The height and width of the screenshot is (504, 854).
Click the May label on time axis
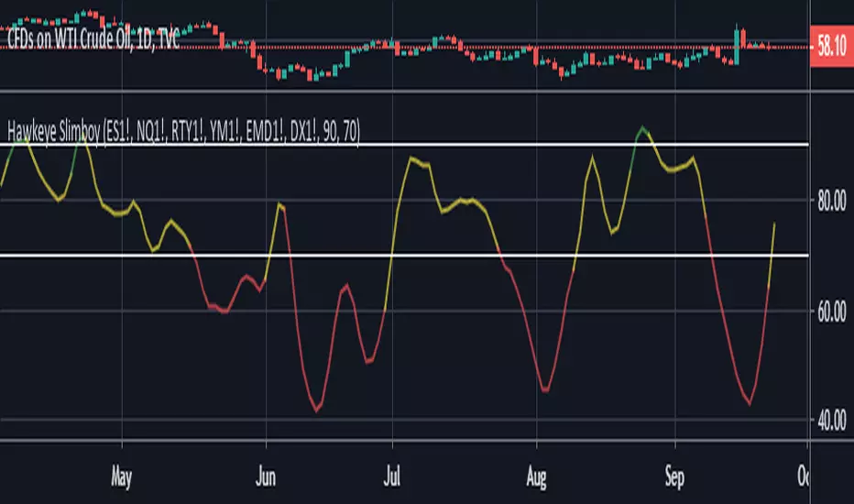point(121,477)
